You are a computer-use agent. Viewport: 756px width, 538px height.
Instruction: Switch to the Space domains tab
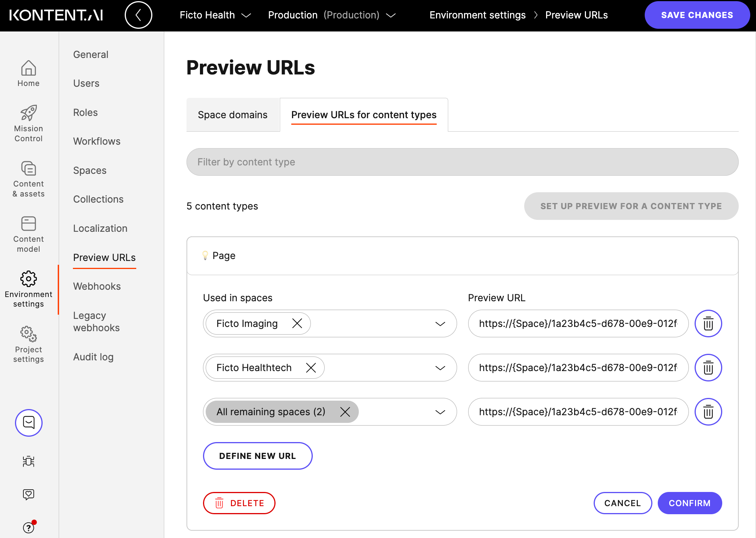232,114
